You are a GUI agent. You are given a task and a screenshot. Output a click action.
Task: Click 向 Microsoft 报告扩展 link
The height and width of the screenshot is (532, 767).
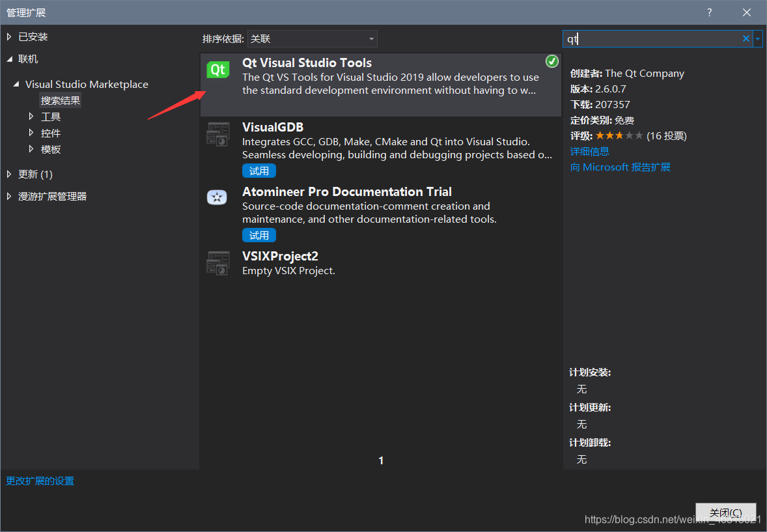(x=621, y=167)
